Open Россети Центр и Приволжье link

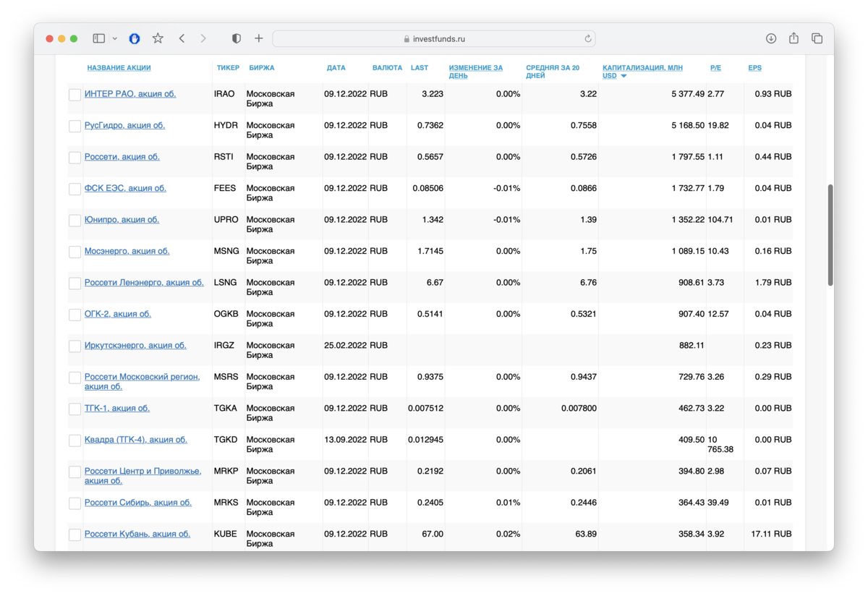142,476
